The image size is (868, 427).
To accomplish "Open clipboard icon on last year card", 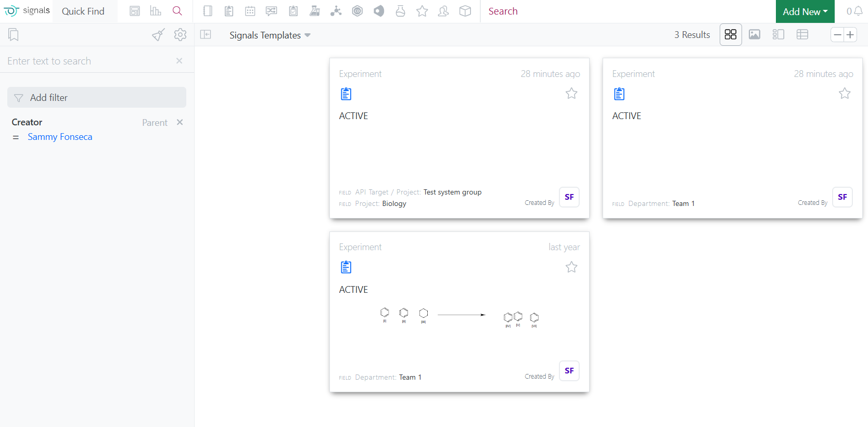I will pos(346,267).
